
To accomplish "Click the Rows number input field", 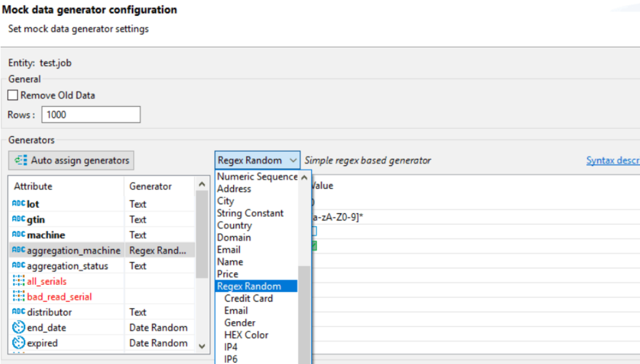I will point(91,115).
